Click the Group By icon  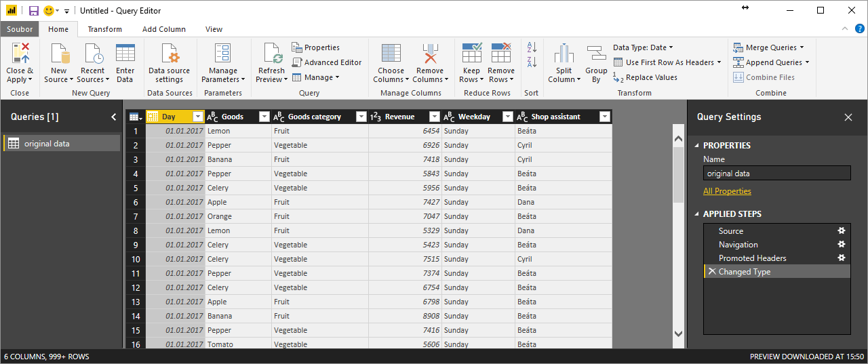pos(596,54)
